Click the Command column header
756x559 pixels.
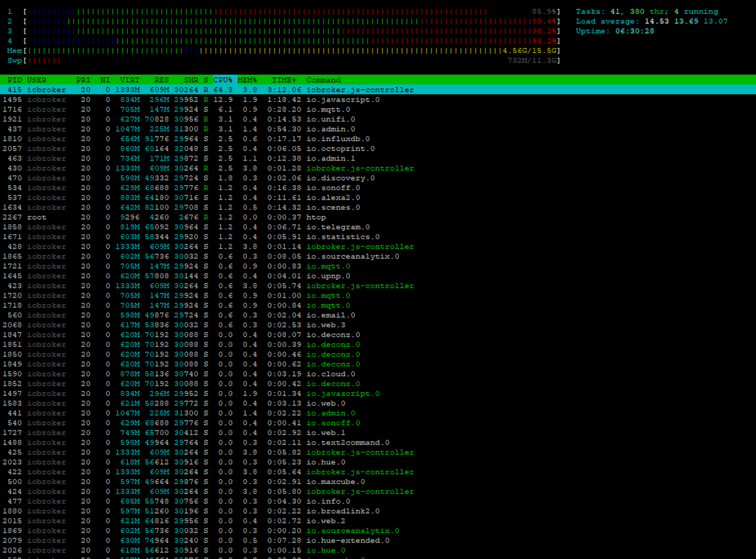coord(323,80)
